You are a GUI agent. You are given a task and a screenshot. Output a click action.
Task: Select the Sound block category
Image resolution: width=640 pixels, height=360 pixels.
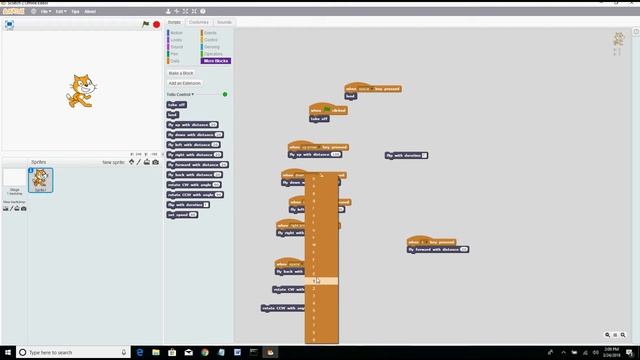(x=176, y=47)
